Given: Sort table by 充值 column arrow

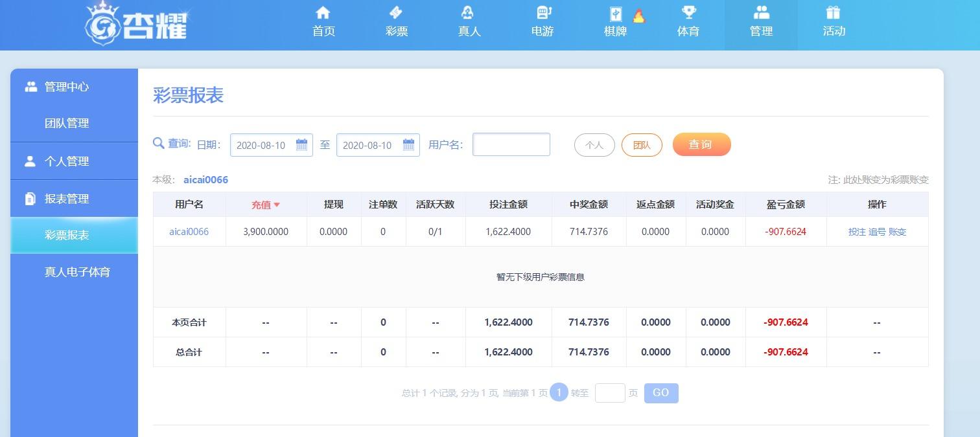Looking at the screenshot, I should click(277, 205).
